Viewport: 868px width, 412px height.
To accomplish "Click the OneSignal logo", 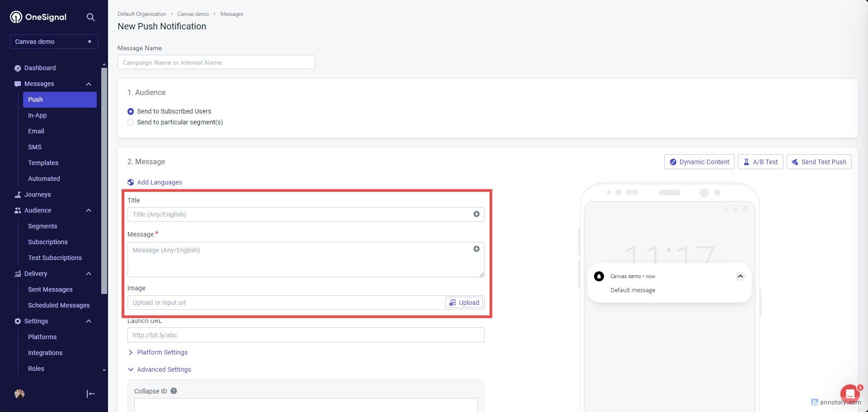I will [x=38, y=17].
